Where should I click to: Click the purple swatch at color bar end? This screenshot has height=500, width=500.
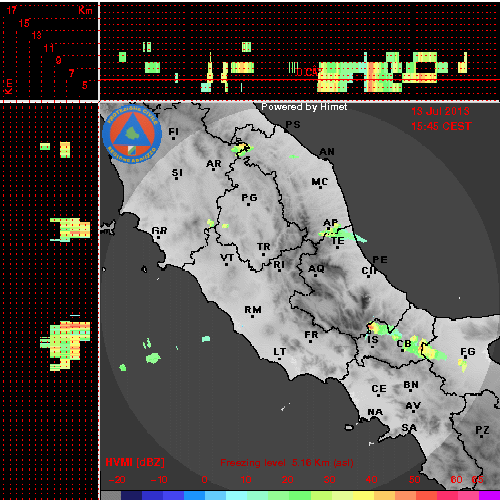489,495
